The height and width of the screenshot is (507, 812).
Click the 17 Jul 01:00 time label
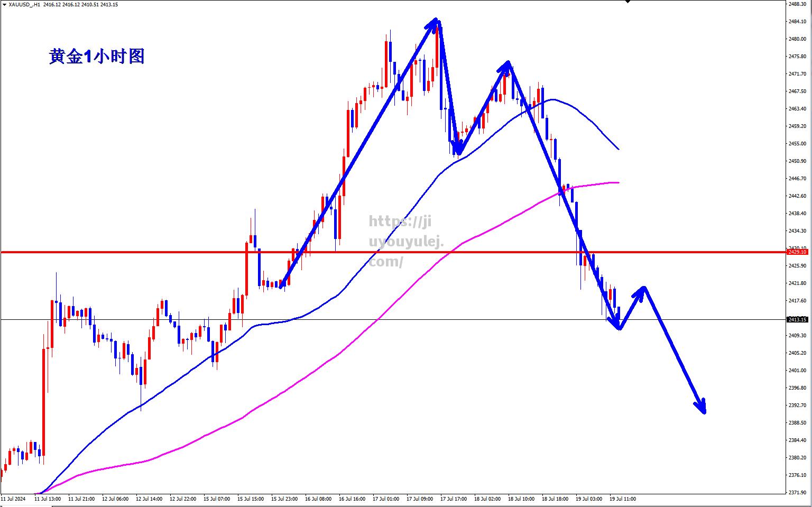(386, 499)
